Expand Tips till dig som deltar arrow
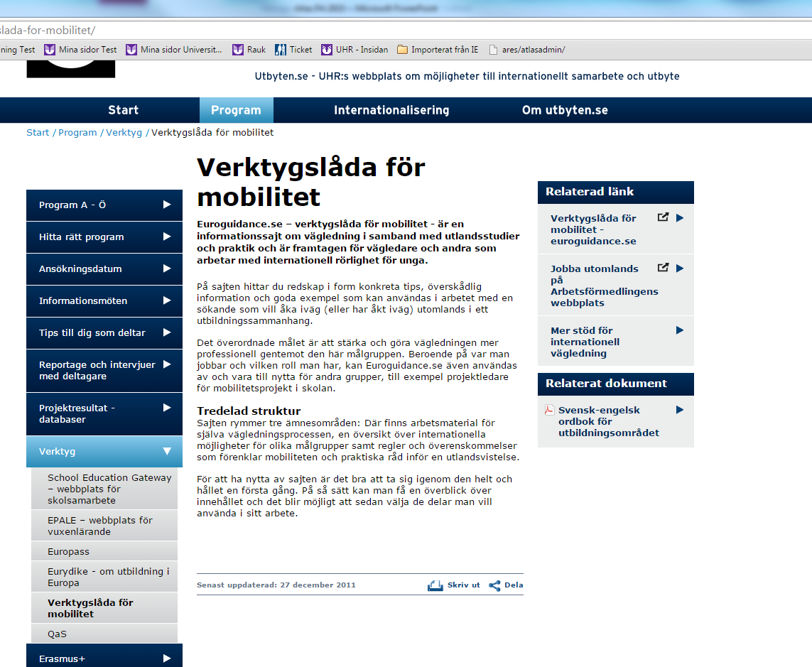 tap(167, 332)
